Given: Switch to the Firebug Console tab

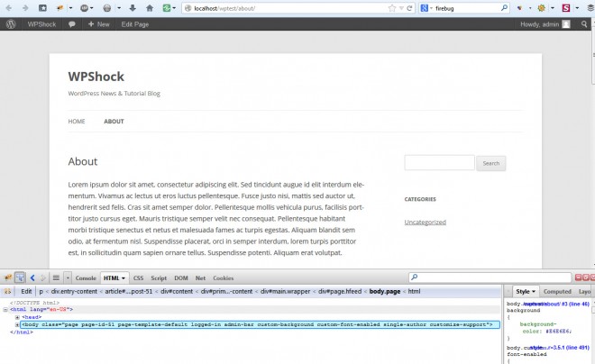Looking at the screenshot, I should [86, 278].
